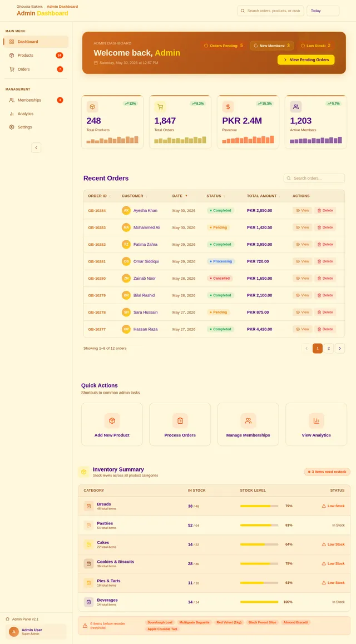Collapse the sidebar with chevron button
356x644 pixels.
point(36,147)
